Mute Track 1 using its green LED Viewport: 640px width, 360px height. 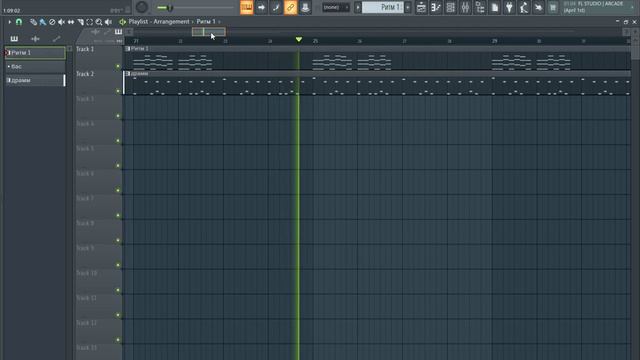coord(118,66)
